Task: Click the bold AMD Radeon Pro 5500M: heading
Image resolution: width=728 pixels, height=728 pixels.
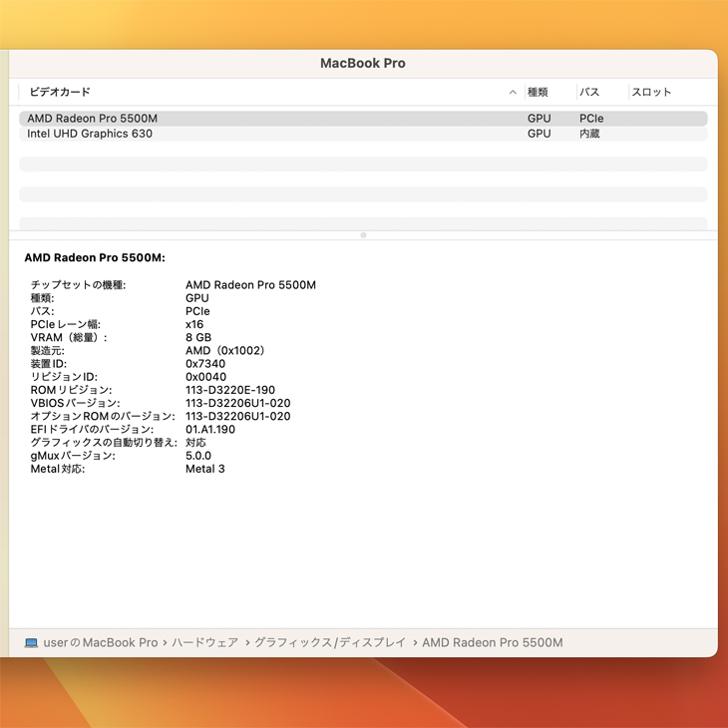Action: tap(95, 258)
